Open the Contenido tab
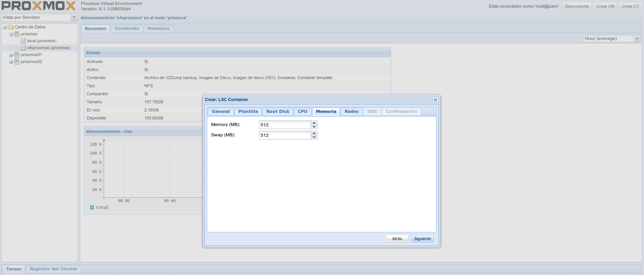644x275 pixels. [x=127, y=29]
